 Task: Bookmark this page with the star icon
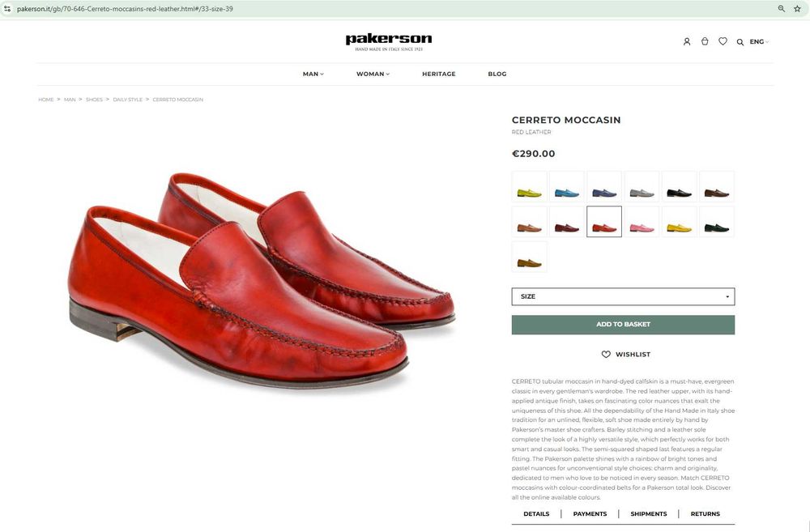(797, 8)
